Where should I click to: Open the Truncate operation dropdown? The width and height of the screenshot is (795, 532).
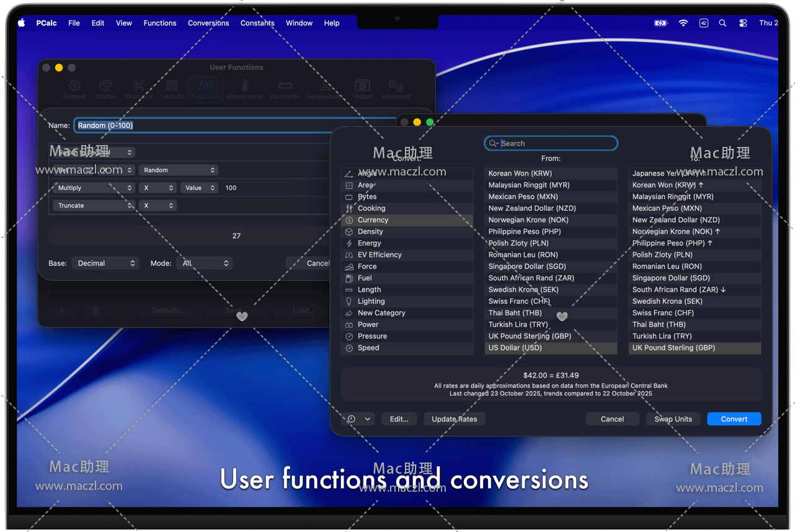pos(94,206)
